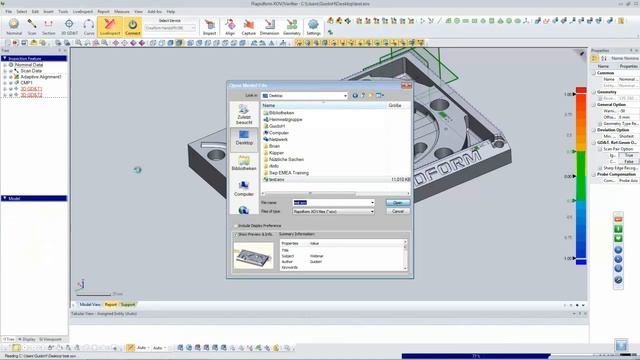The image size is (640, 360).
Task: Click Computer shortcut in dialog places bar
Action: coord(244,189)
